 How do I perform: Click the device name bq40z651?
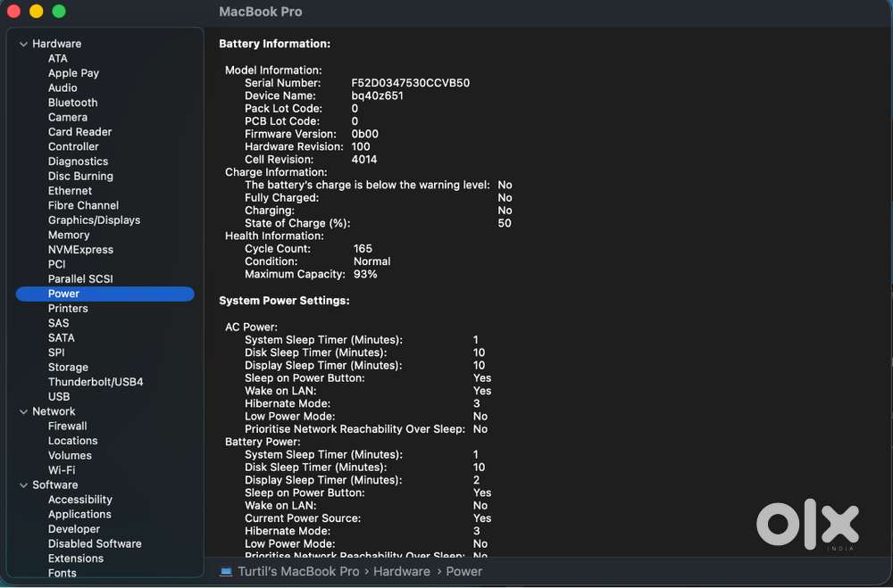coord(377,96)
